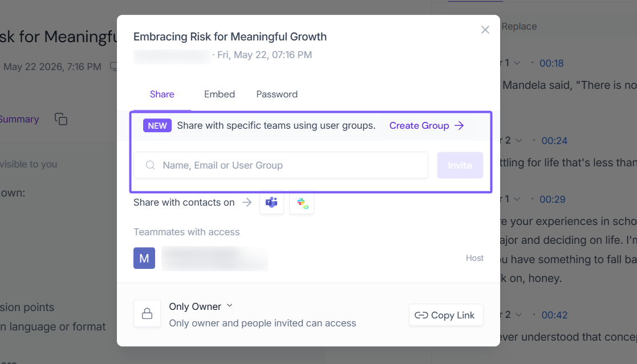
Task: Expand speaker dropdown beside 00:42
Action: [519, 314]
